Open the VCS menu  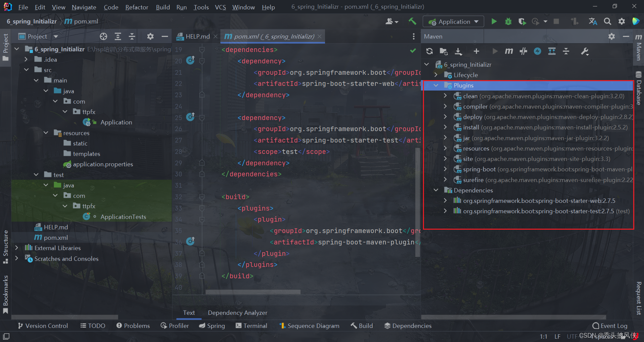(x=220, y=7)
